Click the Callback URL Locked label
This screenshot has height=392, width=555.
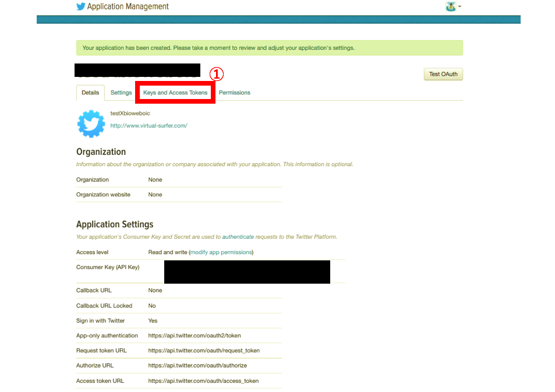104,306
